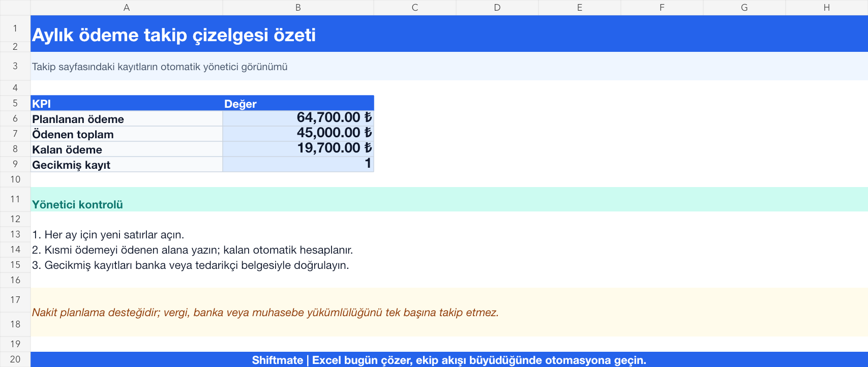Select row 20 header
This screenshot has height=367, width=868.
click(15, 359)
